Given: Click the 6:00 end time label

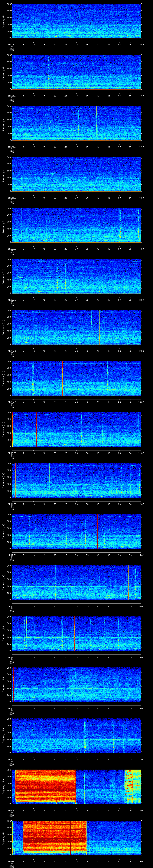Looking at the screenshot, I should (141, 198).
